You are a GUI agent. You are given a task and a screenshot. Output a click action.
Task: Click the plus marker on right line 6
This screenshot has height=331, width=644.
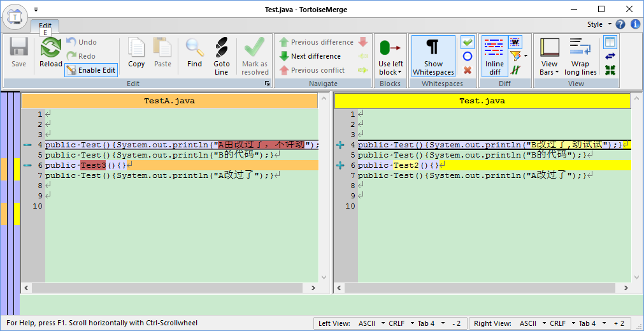[x=340, y=165]
